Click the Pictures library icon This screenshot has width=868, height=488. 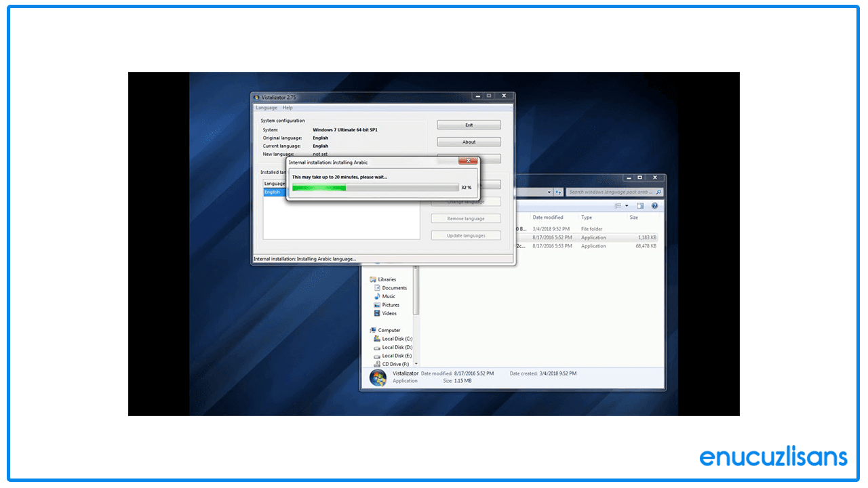point(377,305)
